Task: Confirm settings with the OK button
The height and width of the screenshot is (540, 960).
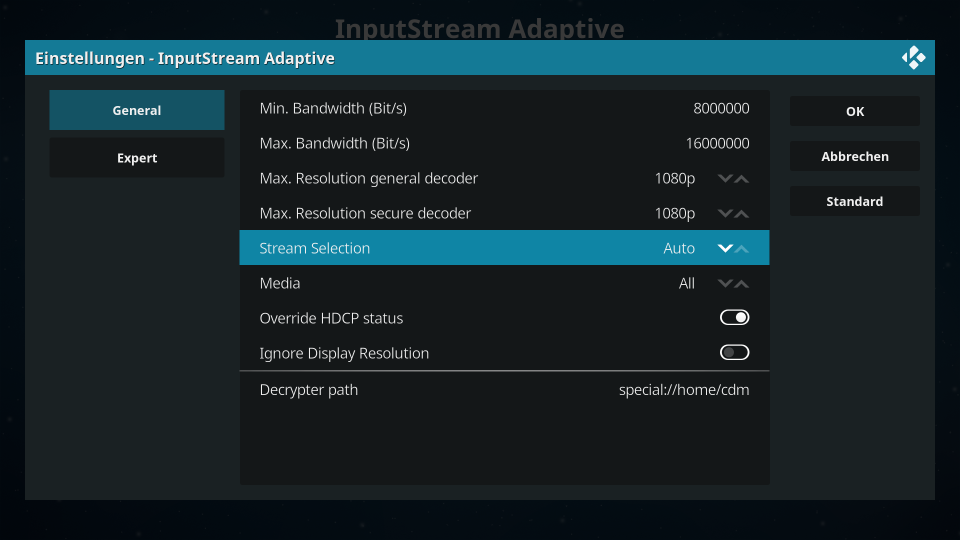Action: (855, 111)
